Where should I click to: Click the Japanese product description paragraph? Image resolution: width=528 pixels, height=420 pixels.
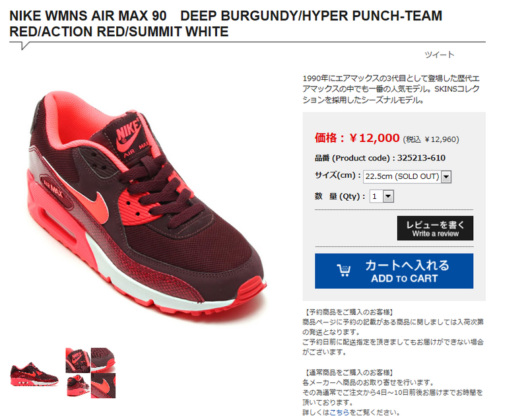coord(391,89)
